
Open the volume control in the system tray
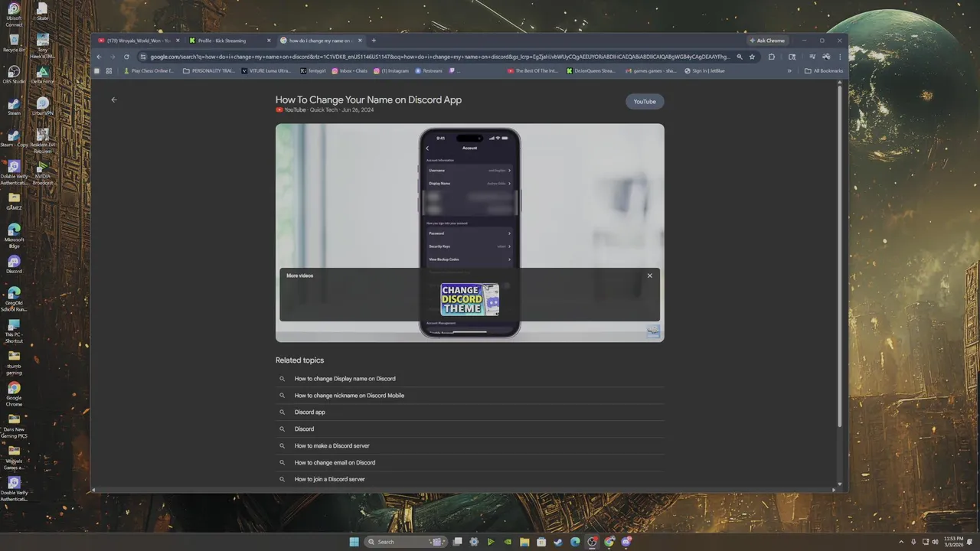point(935,542)
